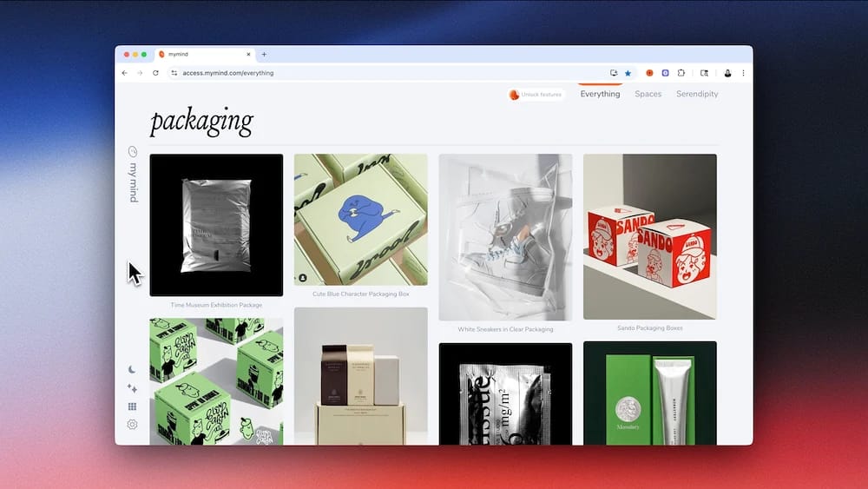868x489 pixels.
Task: Open the Time Museum Exhibition Package card
Action: coord(216,225)
